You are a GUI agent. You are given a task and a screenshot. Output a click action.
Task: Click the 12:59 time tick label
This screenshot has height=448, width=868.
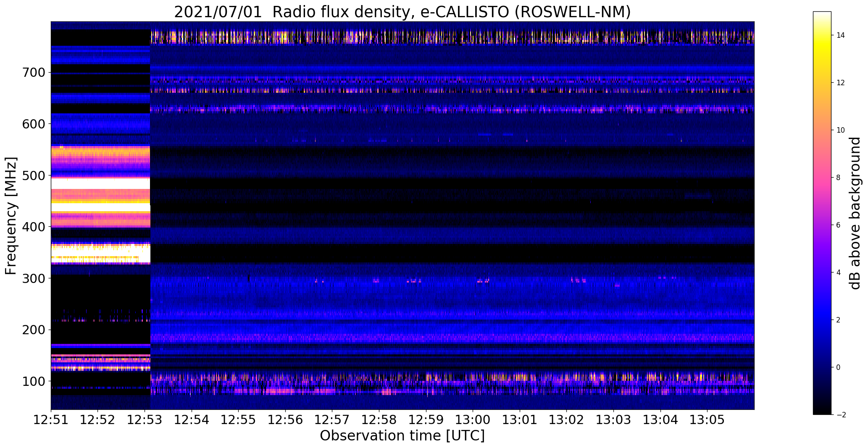(x=426, y=420)
